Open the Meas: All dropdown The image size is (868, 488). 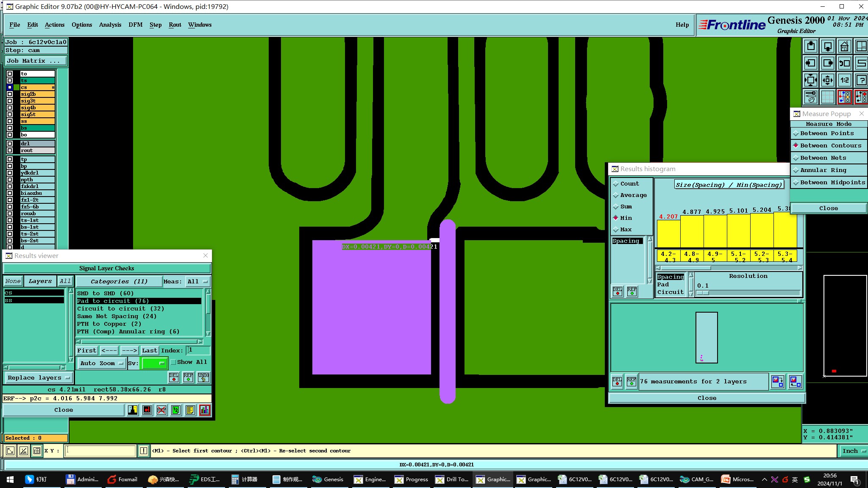[198, 281]
